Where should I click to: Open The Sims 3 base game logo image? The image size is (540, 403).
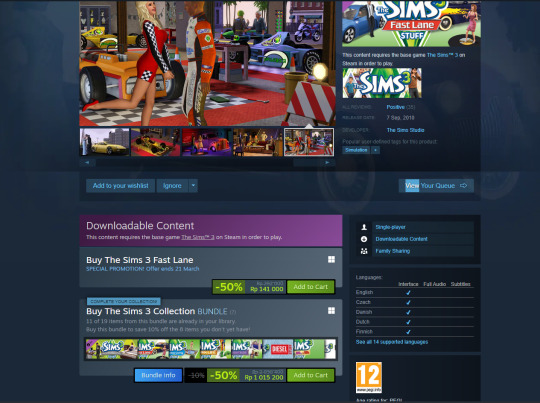pos(382,83)
